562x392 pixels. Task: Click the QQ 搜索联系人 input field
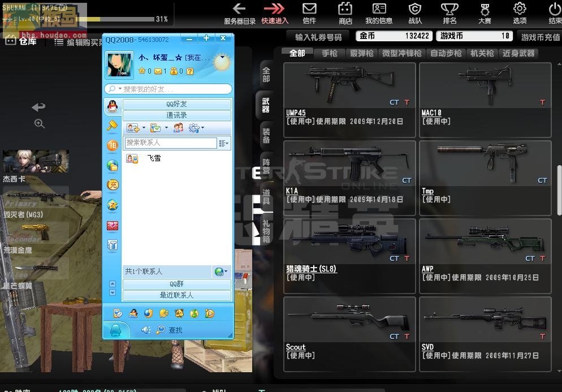[x=171, y=143]
